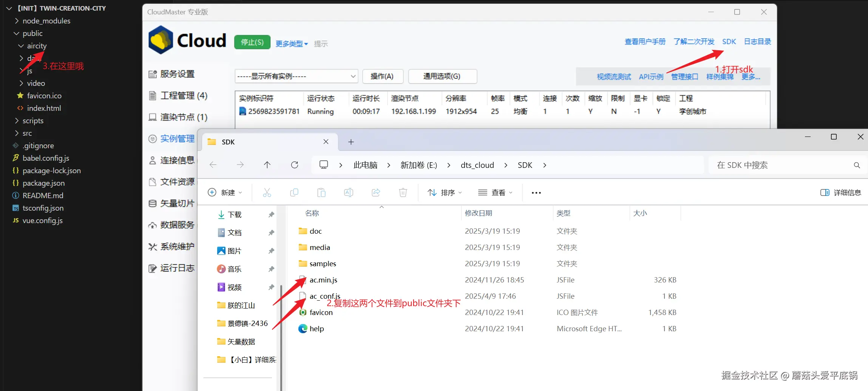This screenshot has height=391, width=868.
Task: Click the 操作(A) button
Action: 382,76
